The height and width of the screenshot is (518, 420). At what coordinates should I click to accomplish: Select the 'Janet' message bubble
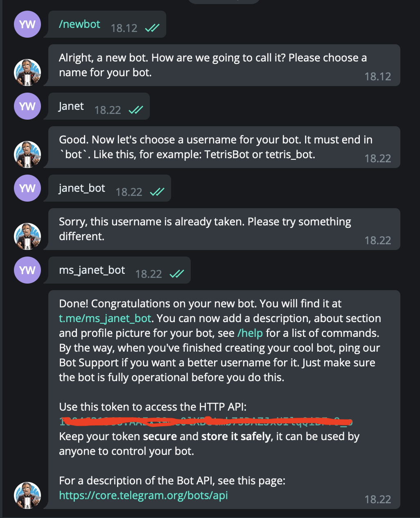tap(99, 106)
